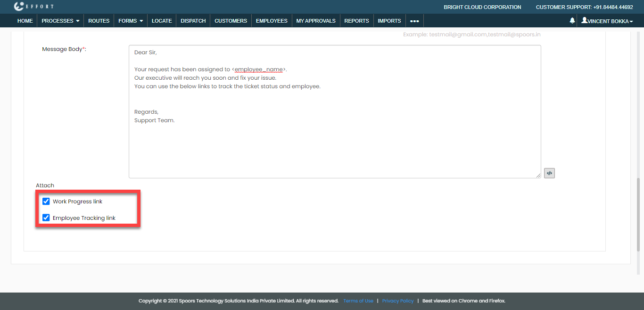
Task: Grab the message body resize handle
Action: click(538, 176)
